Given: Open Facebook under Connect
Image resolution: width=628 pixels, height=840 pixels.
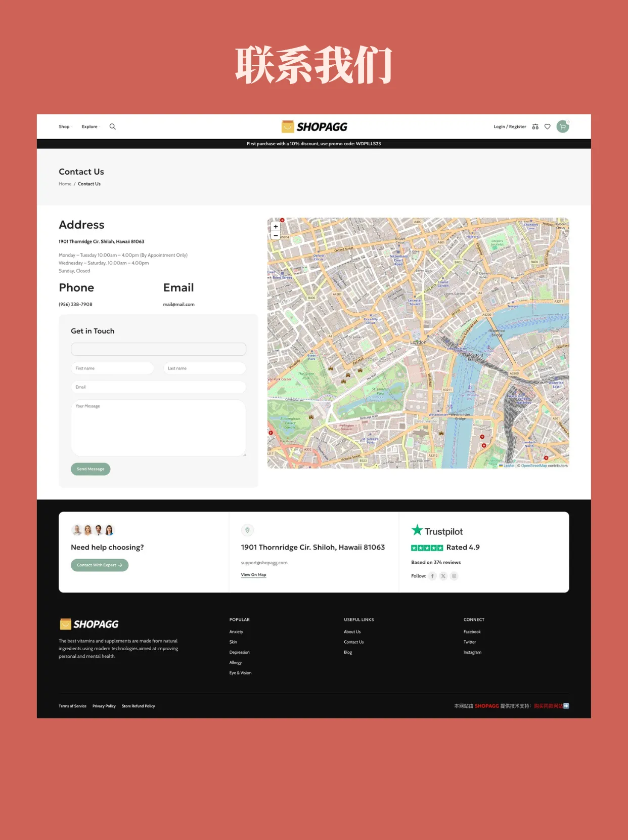Looking at the screenshot, I should click(x=472, y=632).
